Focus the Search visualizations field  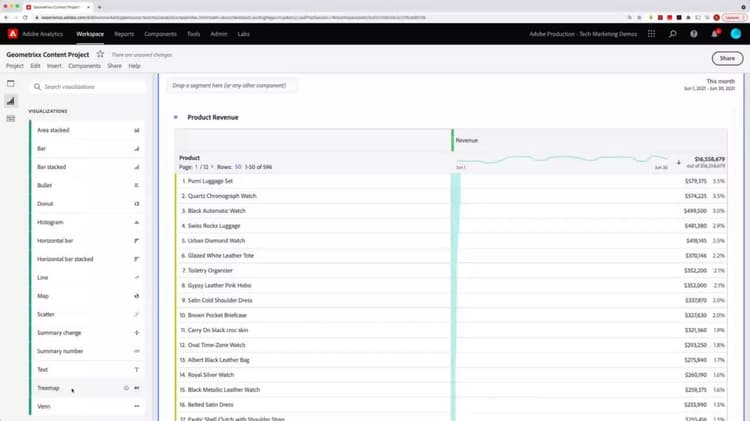click(88, 87)
